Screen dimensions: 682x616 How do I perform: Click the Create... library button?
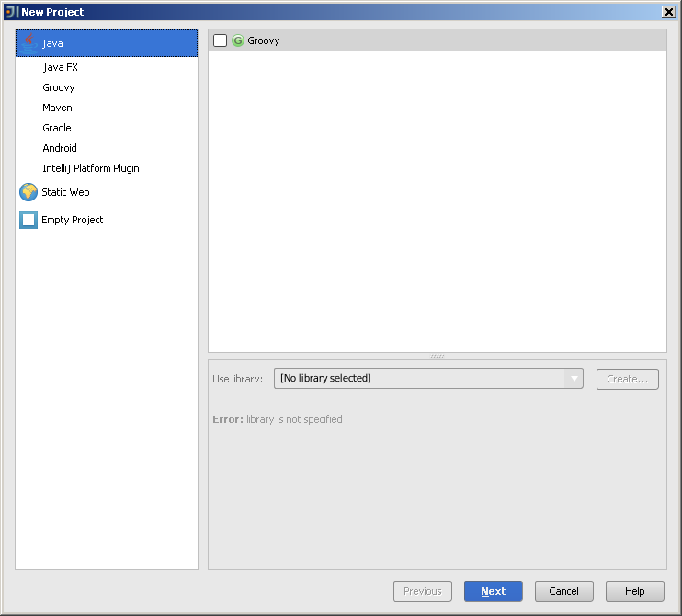click(628, 379)
